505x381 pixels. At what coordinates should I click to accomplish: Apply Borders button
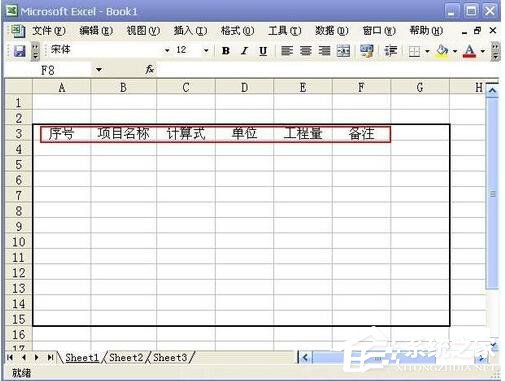click(414, 51)
